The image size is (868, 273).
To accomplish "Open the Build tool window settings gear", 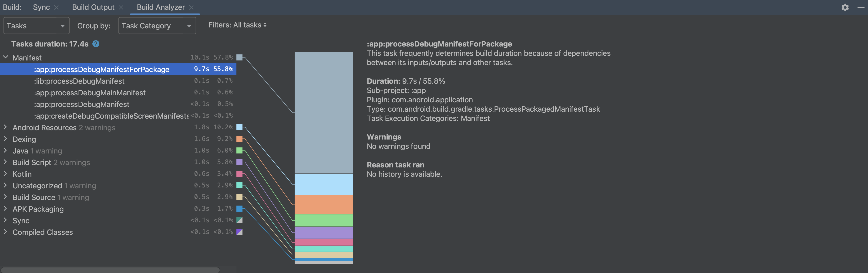I will [x=845, y=7].
